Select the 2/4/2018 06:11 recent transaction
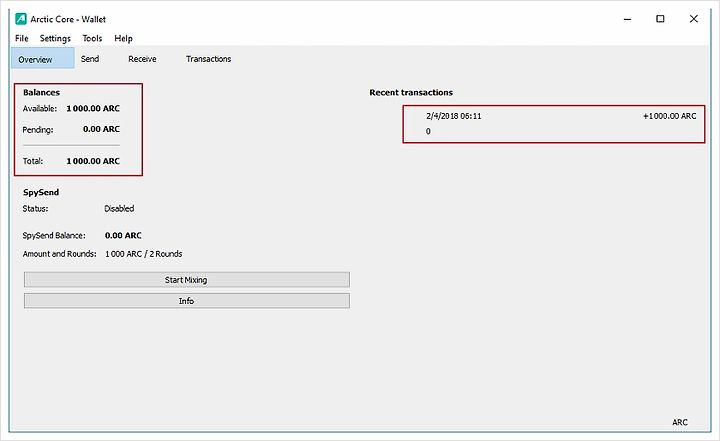Screen dimensions: 720x441 [554, 124]
